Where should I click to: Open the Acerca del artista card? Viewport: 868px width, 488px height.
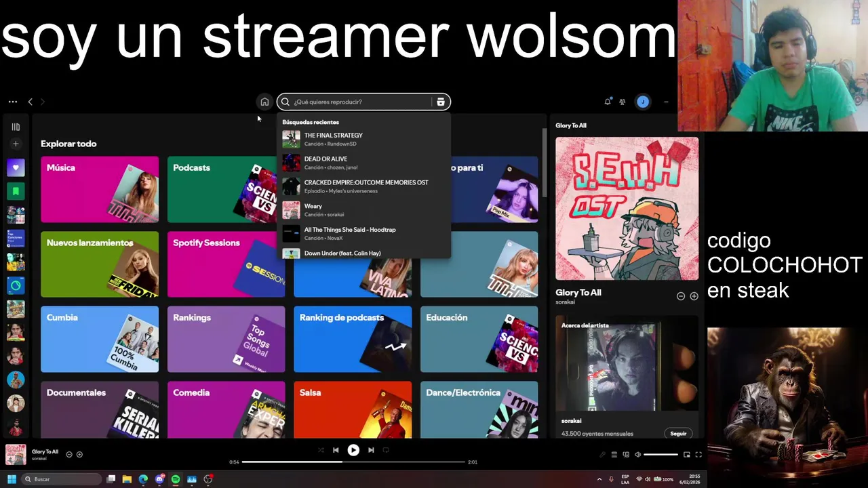coord(627,377)
